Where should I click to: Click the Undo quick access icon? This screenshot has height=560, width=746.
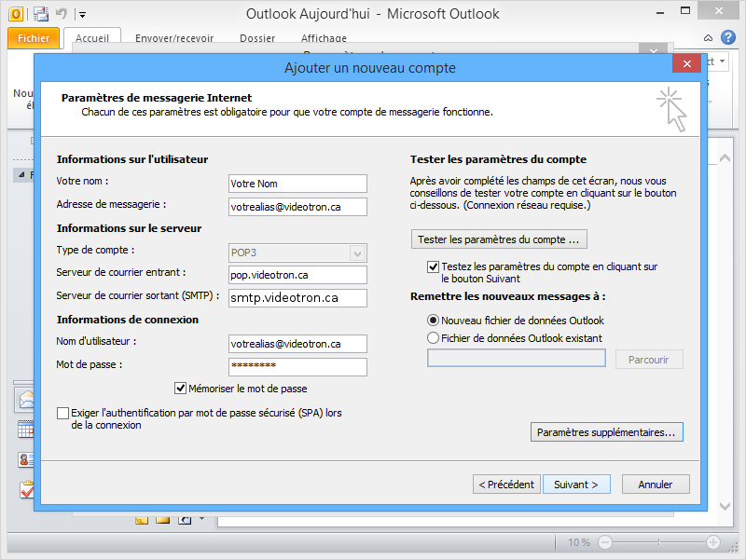pos(61,12)
